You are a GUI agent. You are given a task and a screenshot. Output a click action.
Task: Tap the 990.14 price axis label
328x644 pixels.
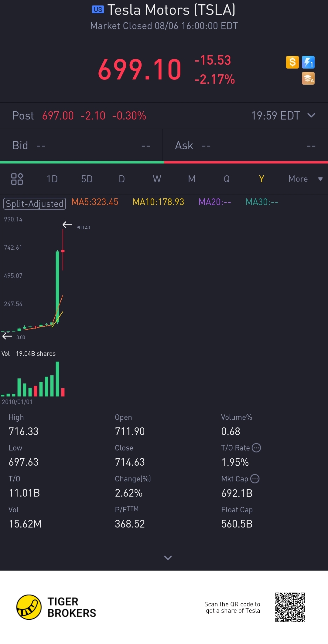(13, 219)
